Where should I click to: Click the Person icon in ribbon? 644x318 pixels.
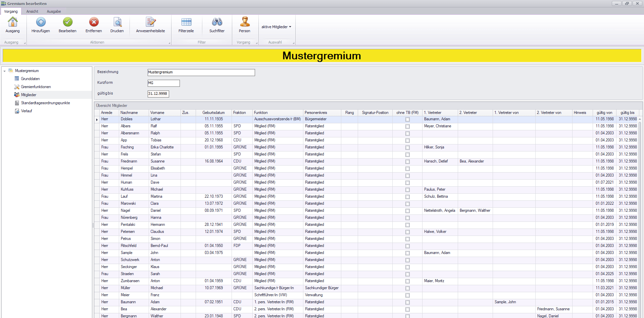[x=244, y=22]
